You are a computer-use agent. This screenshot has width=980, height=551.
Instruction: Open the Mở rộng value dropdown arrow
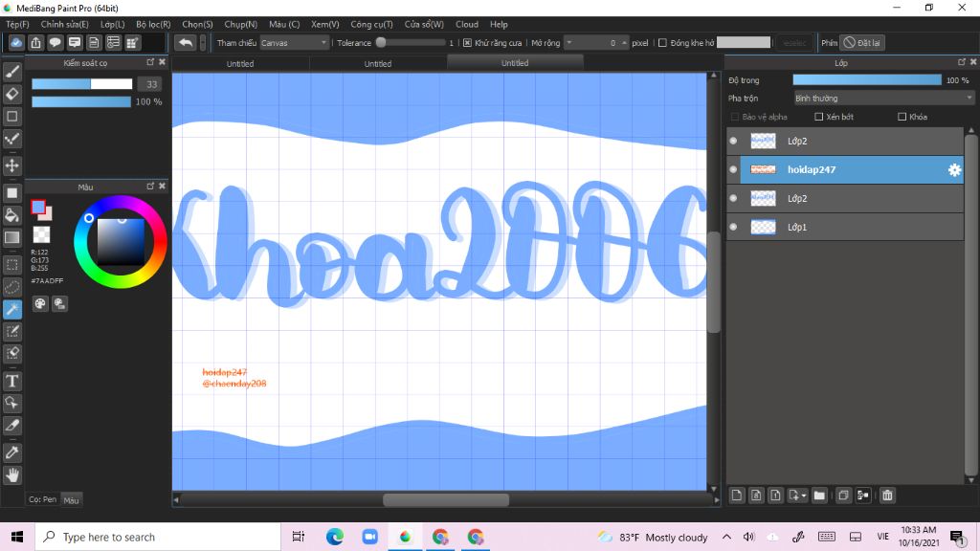click(x=568, y=43)
